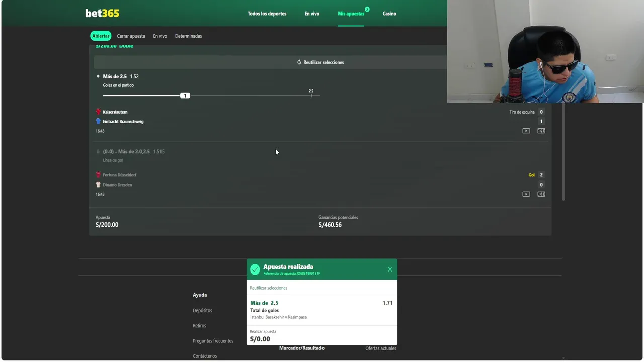This screenshot has height=362, width=644.
Task: Open Contáctenos footer link
Action: (x=205, y=356)
